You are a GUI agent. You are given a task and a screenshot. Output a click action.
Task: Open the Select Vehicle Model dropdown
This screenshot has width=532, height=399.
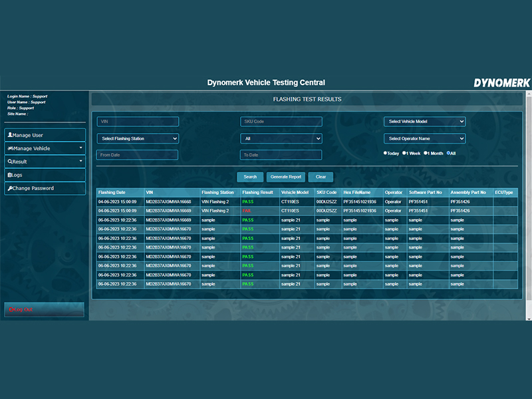tap(424, 122)
